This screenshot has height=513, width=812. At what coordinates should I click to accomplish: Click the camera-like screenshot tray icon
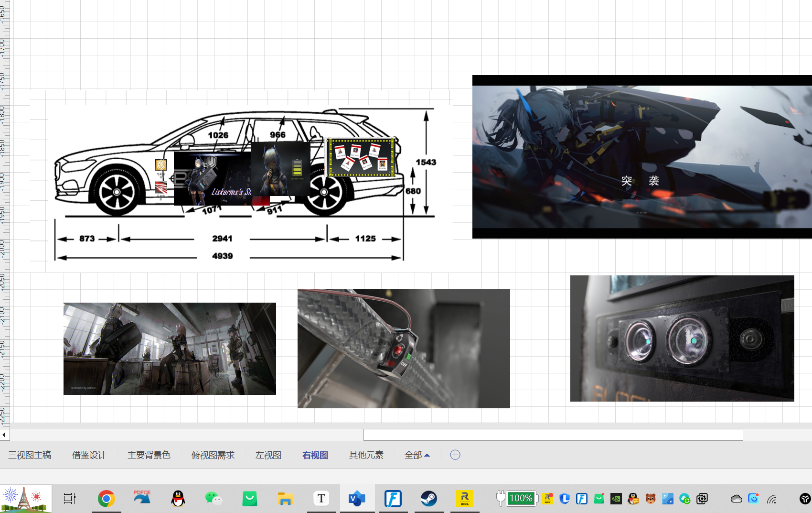pos(702,499)
